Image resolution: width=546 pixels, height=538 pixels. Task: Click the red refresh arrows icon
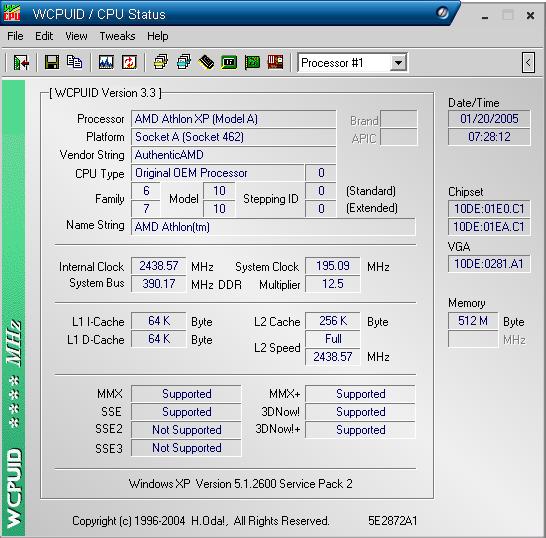129,63
